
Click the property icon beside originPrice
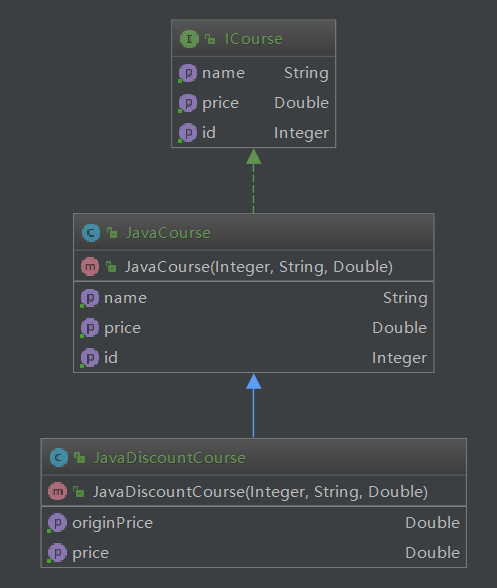pyautogui.click(x=57, y=523)
